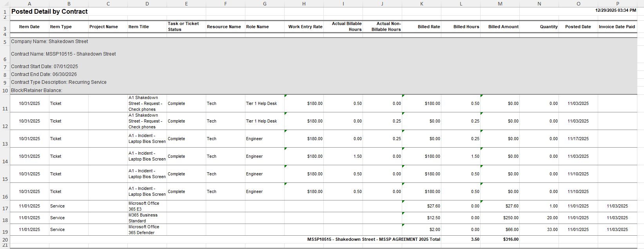This screenshot has width=644, height=249.
Task: Click the Actual Billable Hours heading
Action: tap(346, 27)
